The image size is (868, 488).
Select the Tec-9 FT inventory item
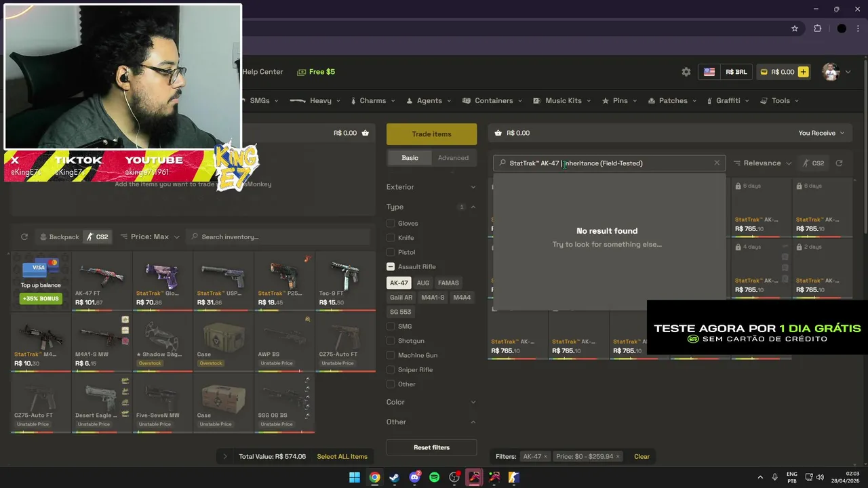click(x=345, y=281)
